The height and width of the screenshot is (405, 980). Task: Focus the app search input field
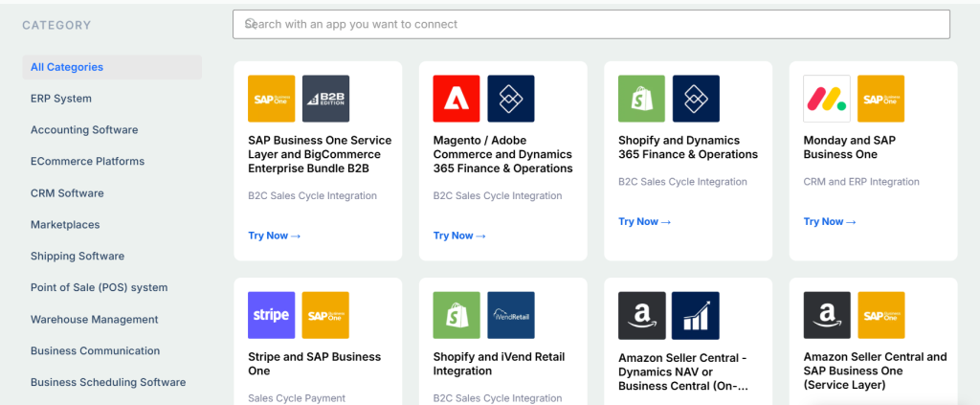[590, 24]
